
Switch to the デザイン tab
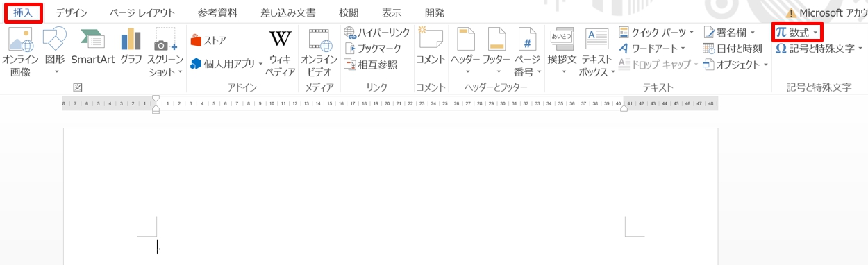coord(72,12)
